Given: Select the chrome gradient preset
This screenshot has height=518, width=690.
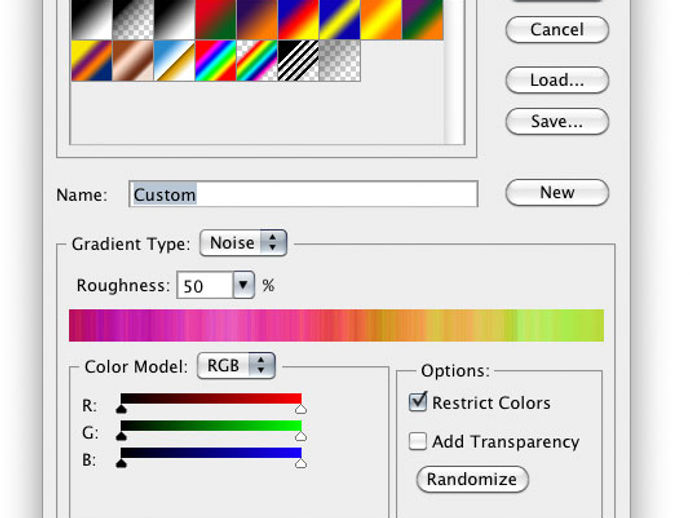Looking at the screenshot, I should pos(174,61).
